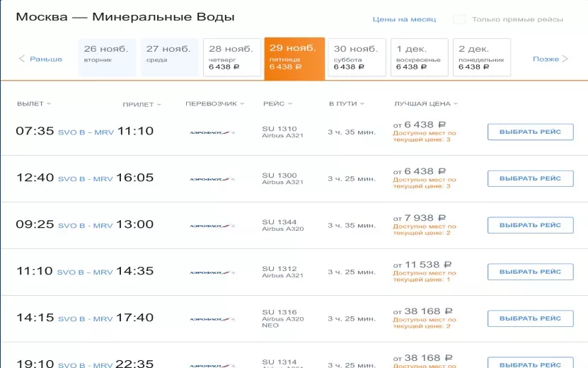Sort flights by carrier (ПЕРЕВОЗЧИК)
Image resolution: width=588 pixels, height=368 pixels.
click(x=215, y=104)
